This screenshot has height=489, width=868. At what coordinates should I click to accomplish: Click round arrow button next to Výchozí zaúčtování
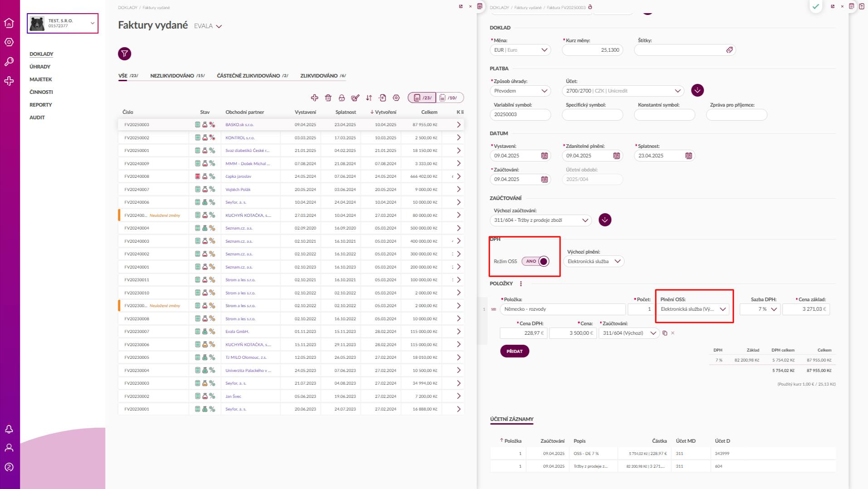(x=605, y=220)
